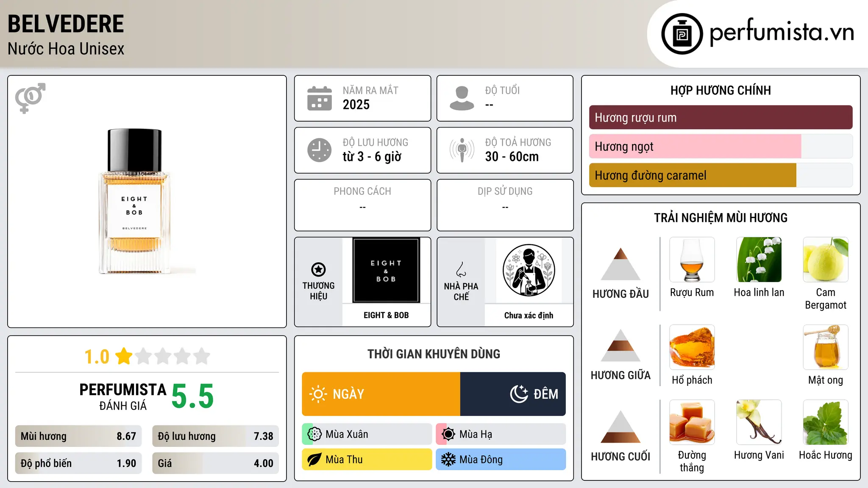This screenshot has width=868, height=488.
Task: Select the Đêm time segment
Action: tap(513, 394)
